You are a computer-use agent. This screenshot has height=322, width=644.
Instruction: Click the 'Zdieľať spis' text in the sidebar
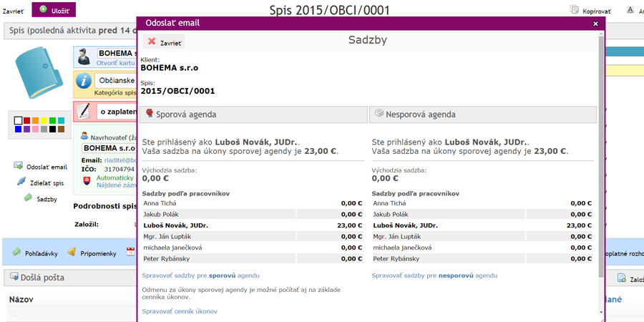coord(47,182)
